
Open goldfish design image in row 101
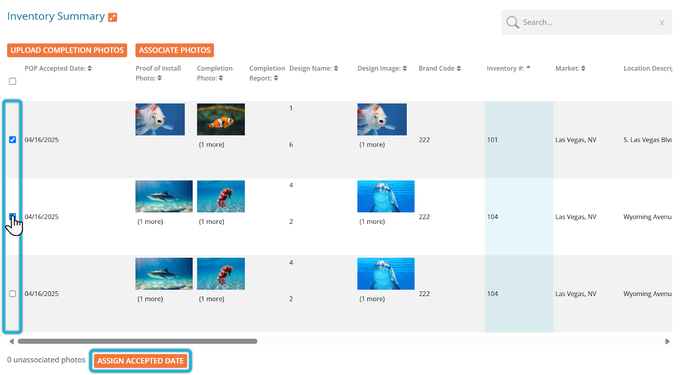pyautogui.click(x=382, y=119)
